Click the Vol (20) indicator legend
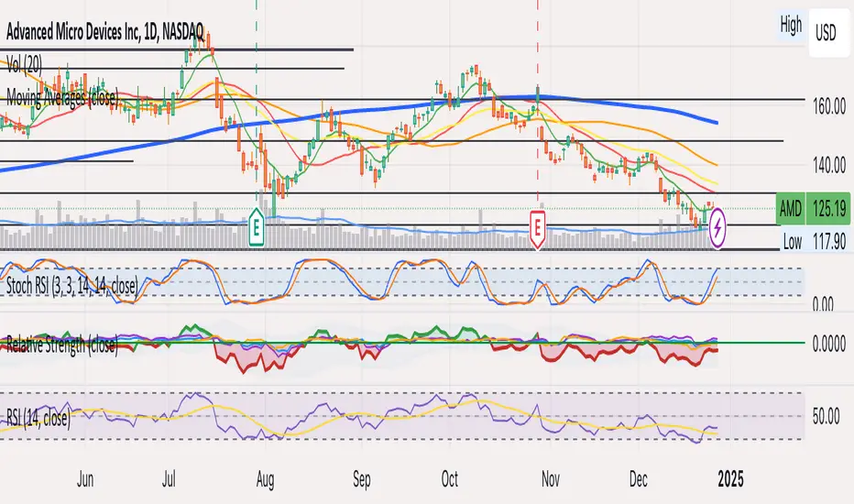854x504 pixels. [24, 65]
